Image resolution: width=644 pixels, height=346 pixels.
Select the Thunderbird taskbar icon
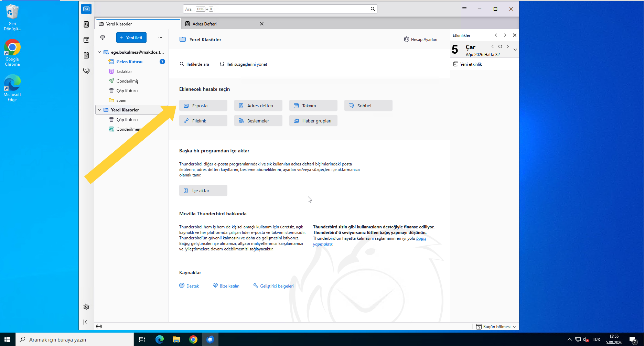coord(210,339)
